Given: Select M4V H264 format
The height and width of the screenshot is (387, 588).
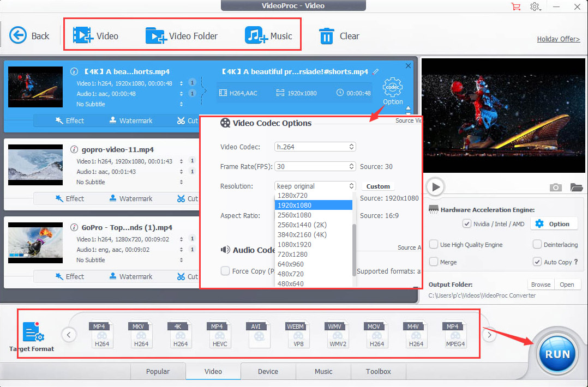Looking at the screenshot, I should click(x=416, y=335).
